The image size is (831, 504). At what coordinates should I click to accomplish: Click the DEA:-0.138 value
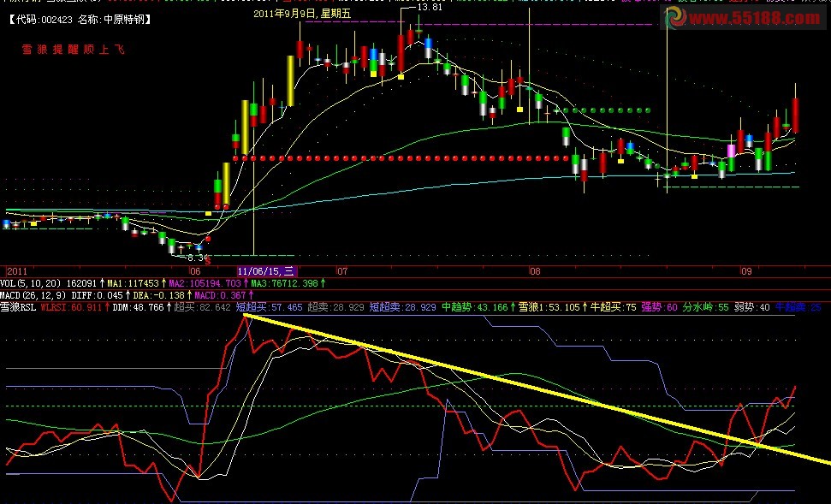[x=158, y=295]
